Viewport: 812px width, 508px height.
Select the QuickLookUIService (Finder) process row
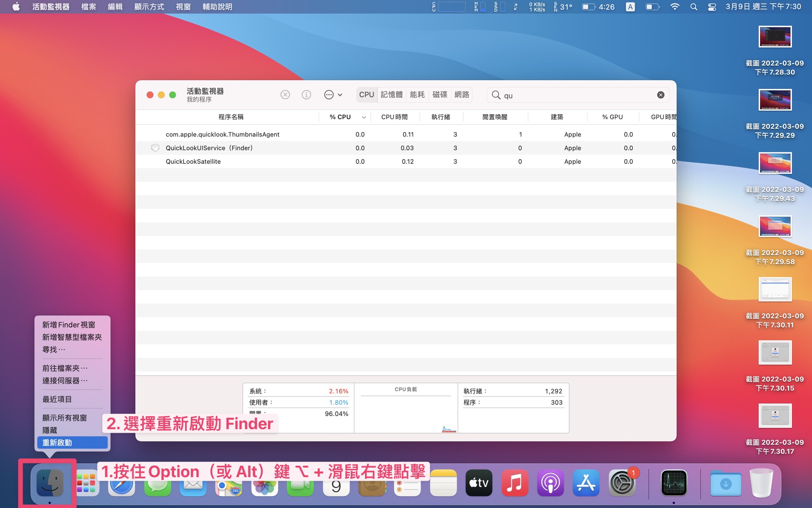click(x=406, y=148)
